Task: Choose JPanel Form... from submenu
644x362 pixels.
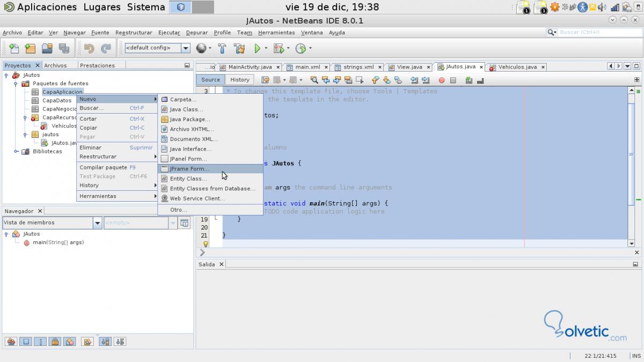Action: click(210, 159)
